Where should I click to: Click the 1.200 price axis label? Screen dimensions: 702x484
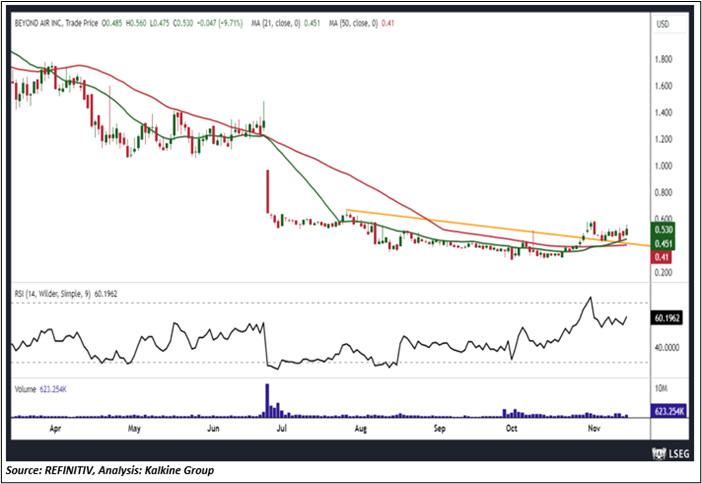pos(664,139)
